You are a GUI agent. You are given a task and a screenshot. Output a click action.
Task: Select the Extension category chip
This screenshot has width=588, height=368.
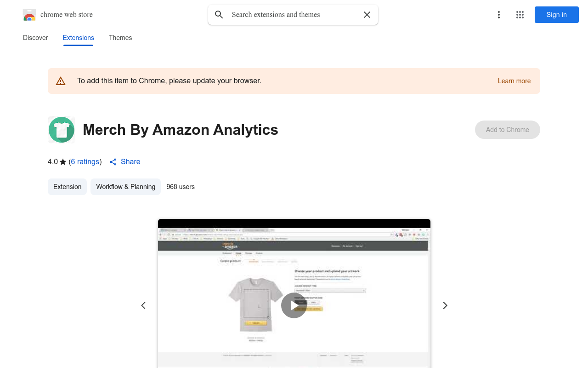[67, 187]
